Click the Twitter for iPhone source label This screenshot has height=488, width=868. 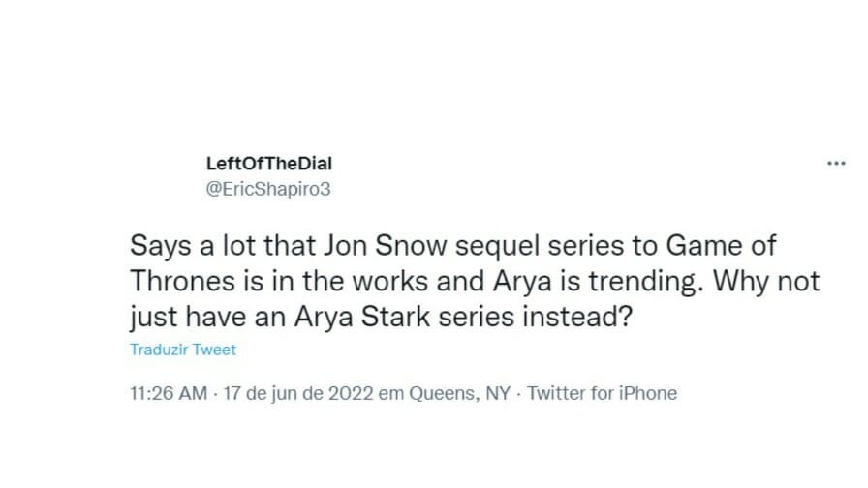pos(602,393)
